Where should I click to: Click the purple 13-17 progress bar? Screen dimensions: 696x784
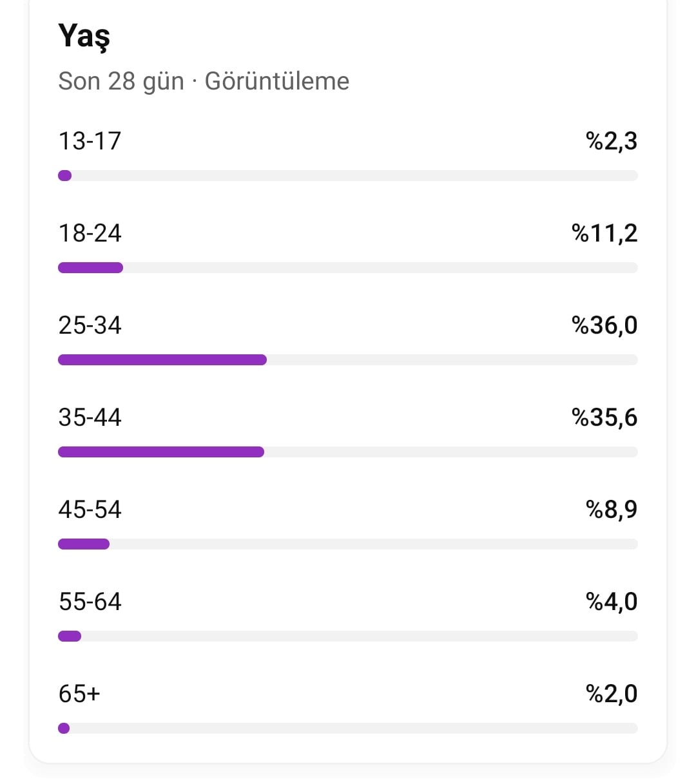point(64,176)
